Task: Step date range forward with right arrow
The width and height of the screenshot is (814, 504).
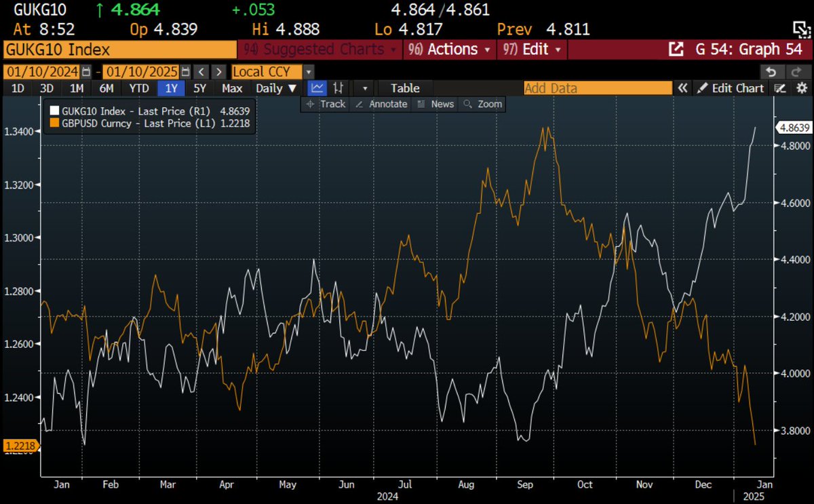Action: tap(218, 72)
